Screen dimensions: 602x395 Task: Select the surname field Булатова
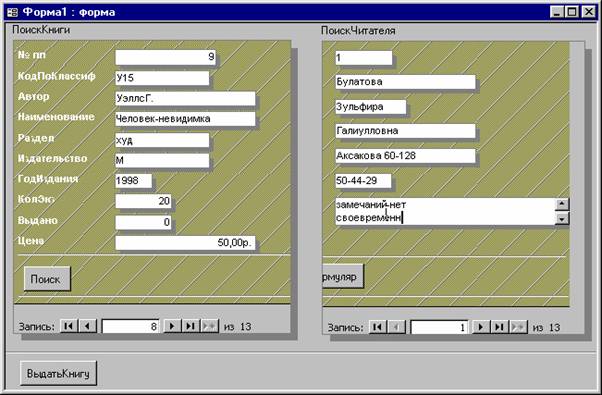405,82
